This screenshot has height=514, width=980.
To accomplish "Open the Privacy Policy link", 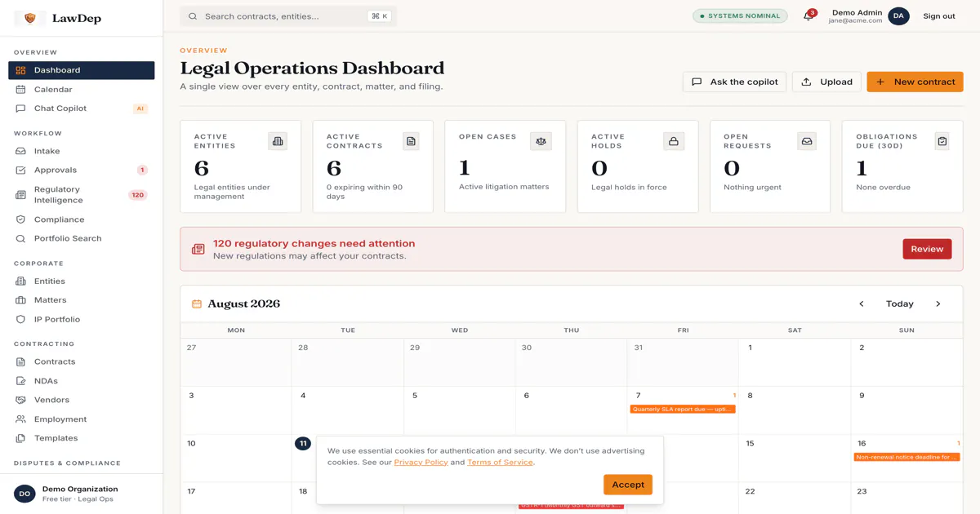I will coord(421,462).
